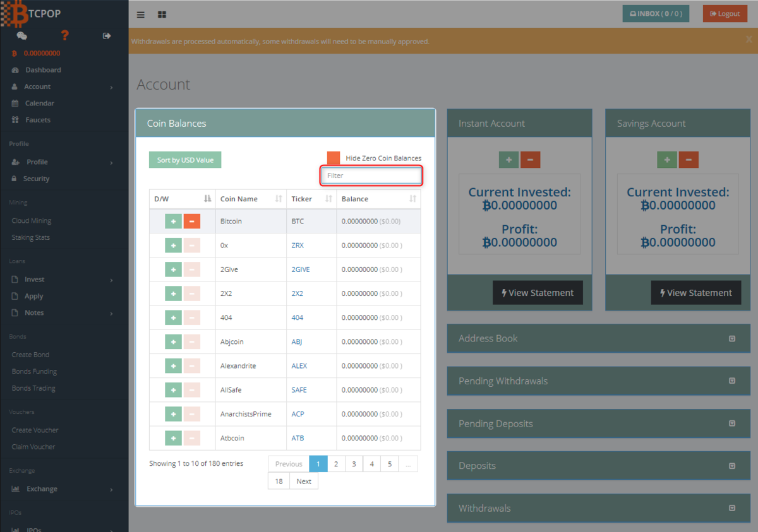Screen dimensions: 758x532
Task: Click the Logout button
Action: (x=725, y=14)
